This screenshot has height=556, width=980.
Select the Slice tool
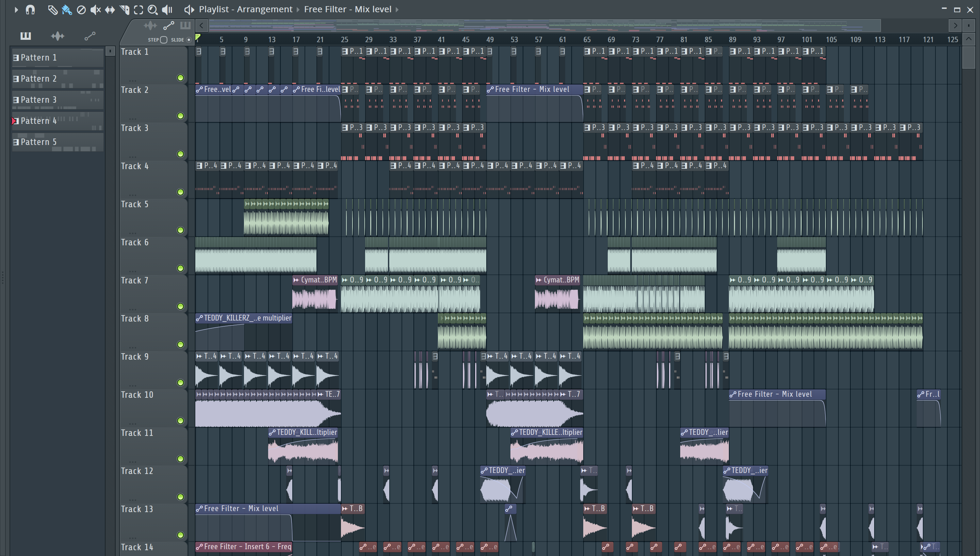[x=125, y=10]
